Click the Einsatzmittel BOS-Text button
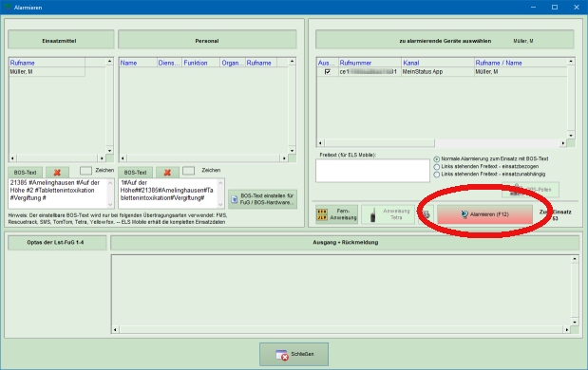Viewport: 588px width, 370px height. [x=25, y=173]
